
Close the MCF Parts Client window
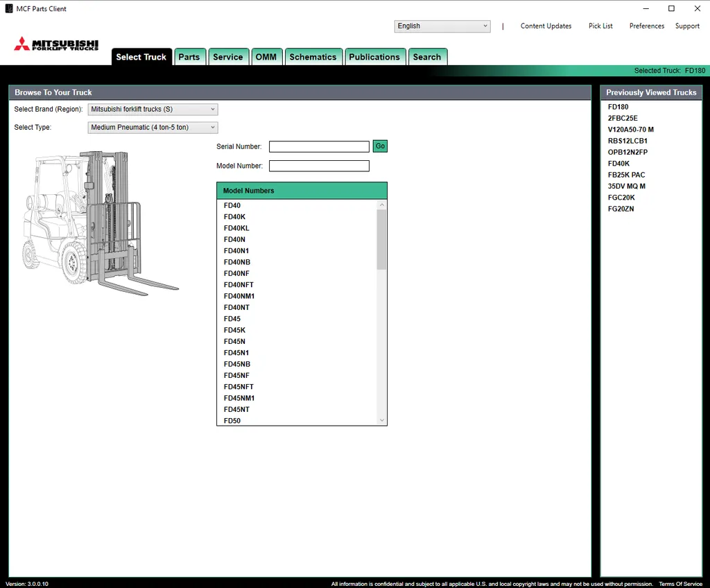[x=698, y=8]
